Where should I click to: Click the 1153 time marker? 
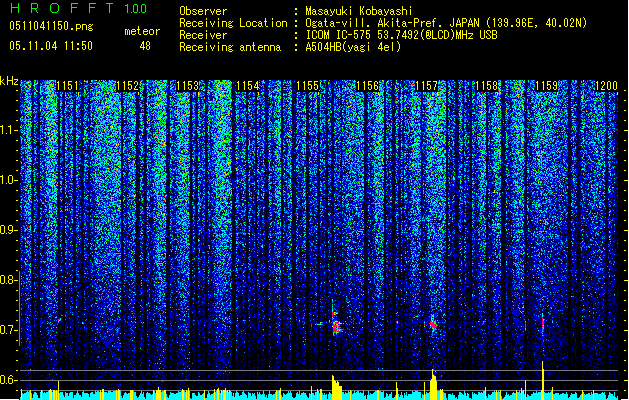point(188,86)
